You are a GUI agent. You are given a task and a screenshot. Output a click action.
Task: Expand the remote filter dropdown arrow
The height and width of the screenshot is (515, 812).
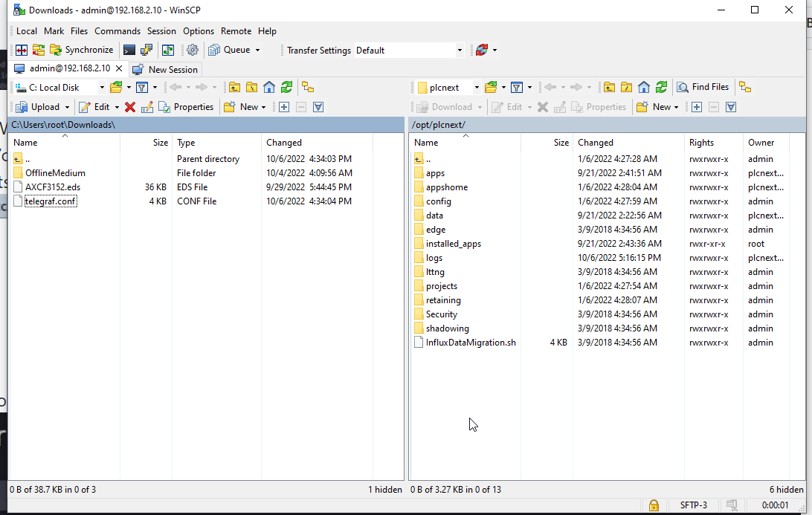pos(529,88)
